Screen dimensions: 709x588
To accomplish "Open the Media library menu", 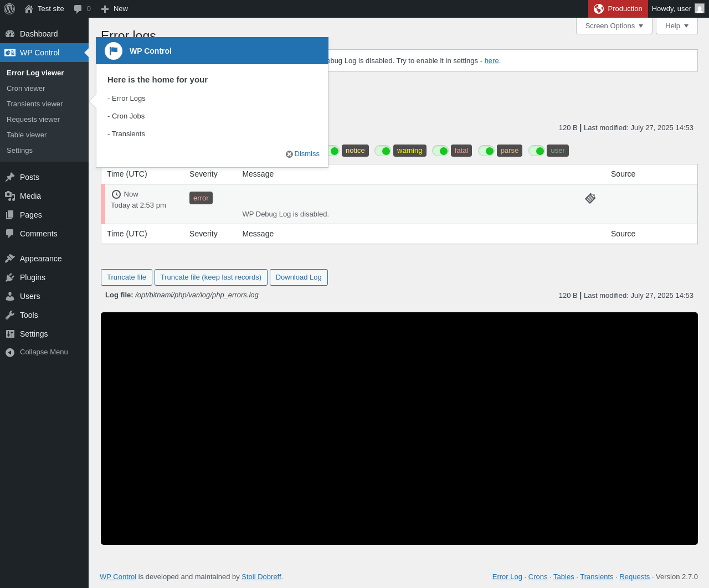I will (44, 196).
